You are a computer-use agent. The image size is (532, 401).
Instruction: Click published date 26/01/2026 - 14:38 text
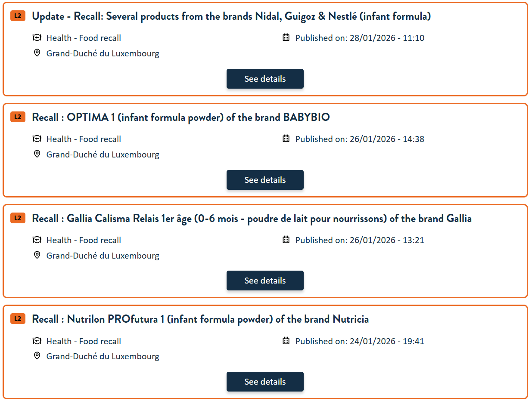pyautogui.click(x=360, y=139)
